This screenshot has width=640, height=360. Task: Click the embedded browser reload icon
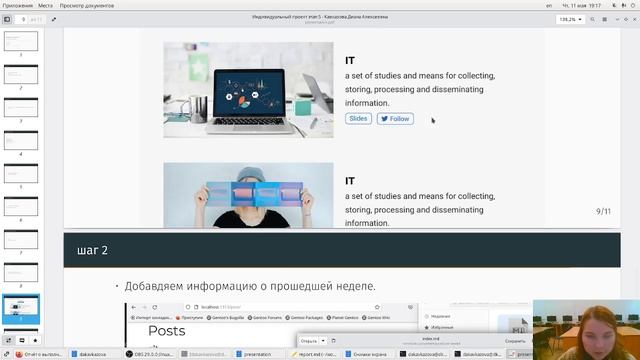155,307
